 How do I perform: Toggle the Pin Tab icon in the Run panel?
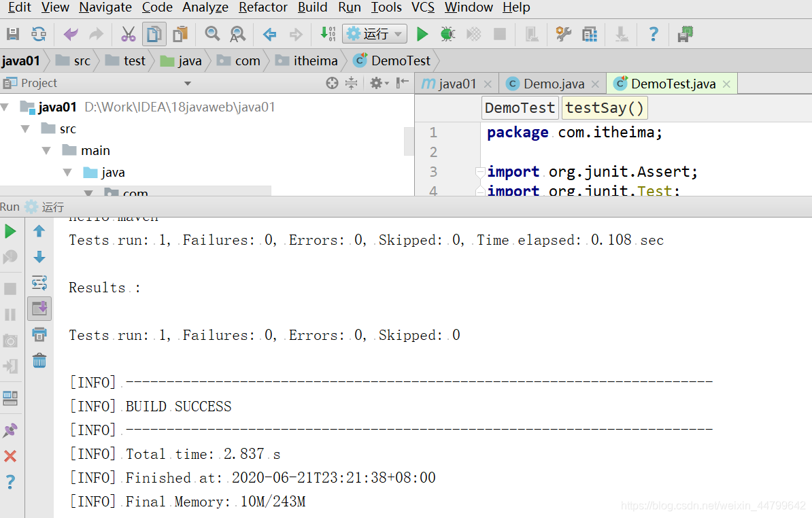click(10, 430)
